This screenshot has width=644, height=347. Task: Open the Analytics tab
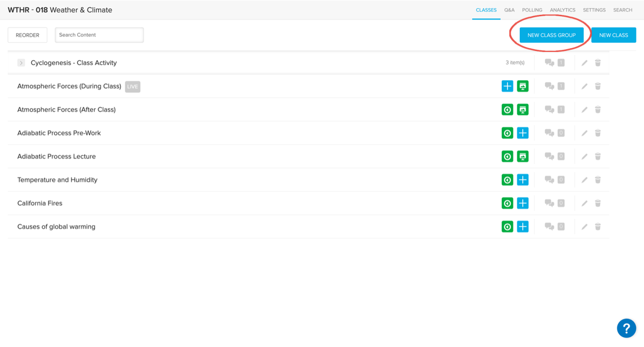(x=562, y=10)
